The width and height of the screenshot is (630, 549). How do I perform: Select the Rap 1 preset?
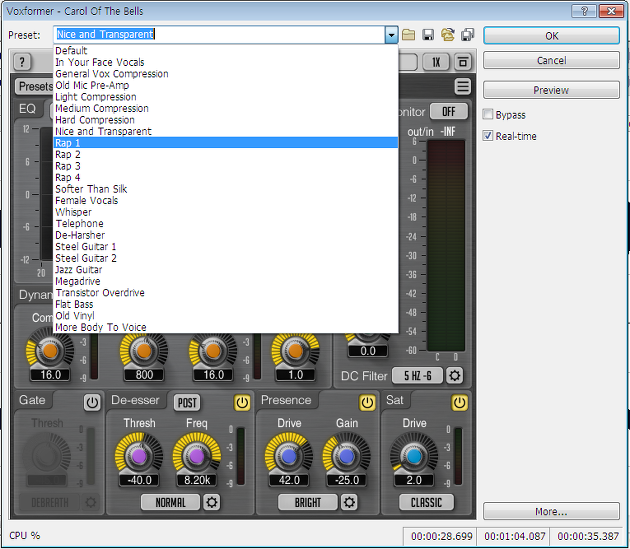[x=226, y=143]
